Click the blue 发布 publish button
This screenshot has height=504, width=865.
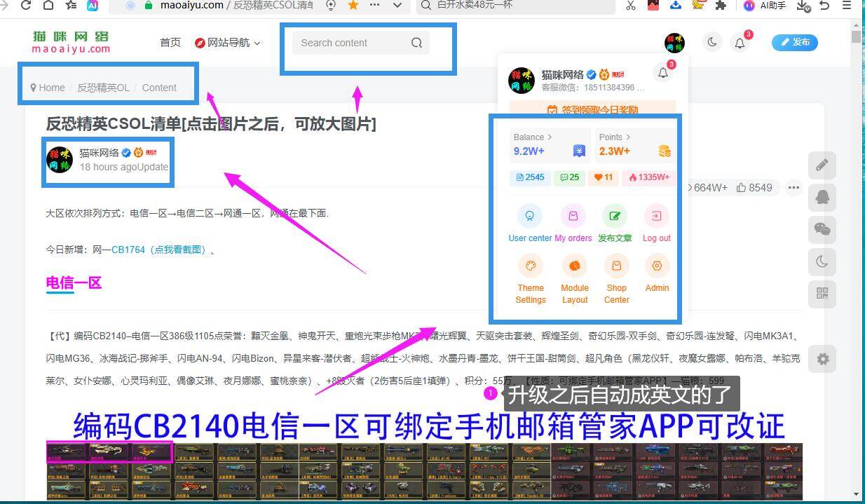point(794,43)
